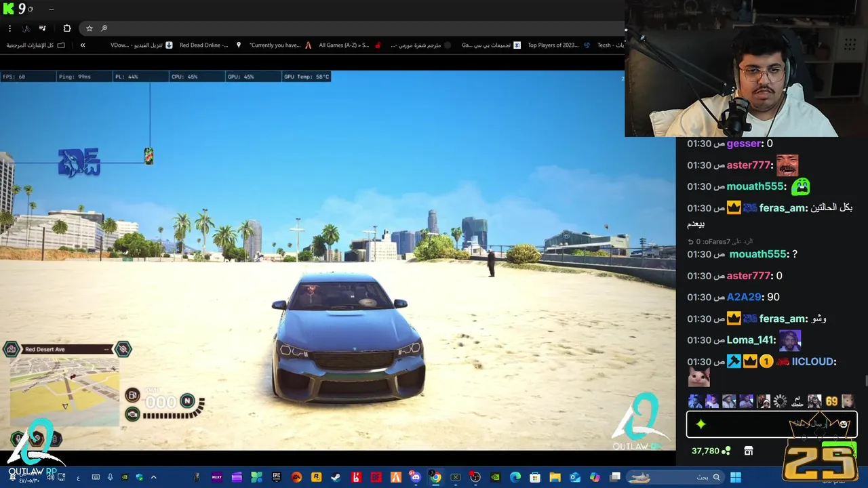
Task: Open the 'Currently you have' bookmark
Action: (x=280, y=45)
